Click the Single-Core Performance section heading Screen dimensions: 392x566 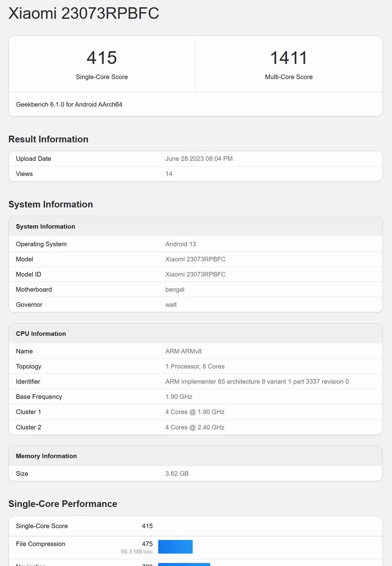[63, 504]
